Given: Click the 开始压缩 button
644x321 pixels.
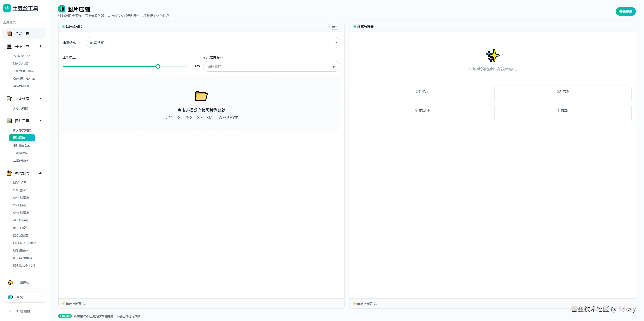Looking at the screenshot, I should click(x=625, y=12).
